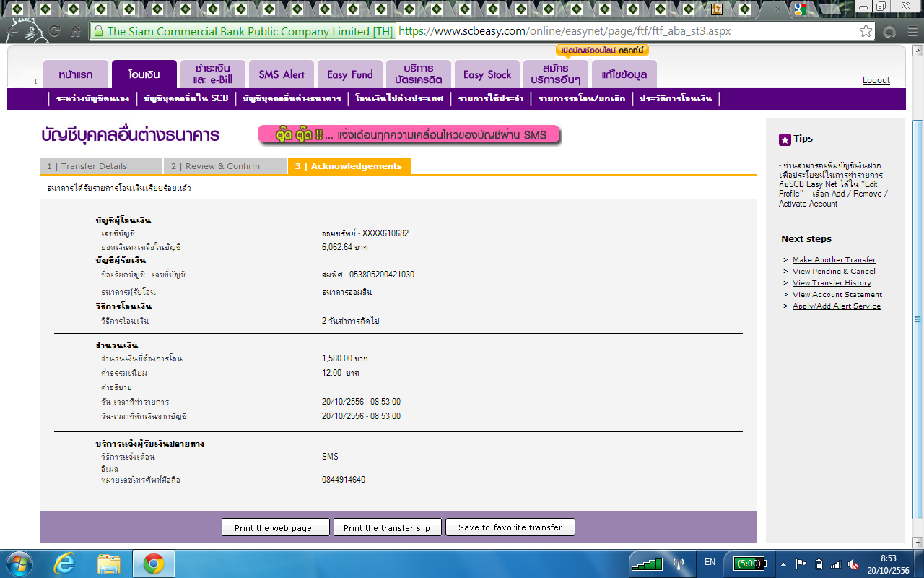Select step 3 Acknowledgements tab
The image size is (924, 578).
click(349, 166)
